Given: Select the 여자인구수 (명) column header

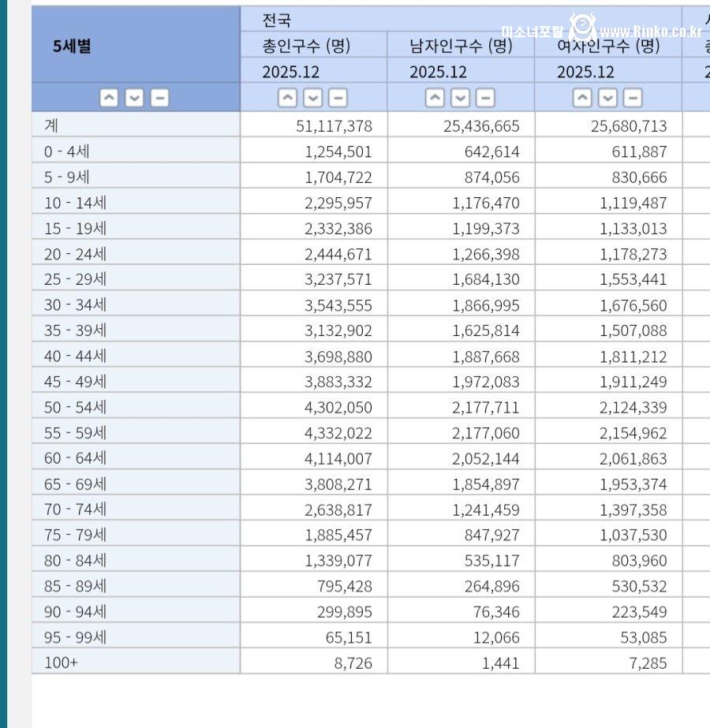Looking at the screenshot, I should [607, 45].
